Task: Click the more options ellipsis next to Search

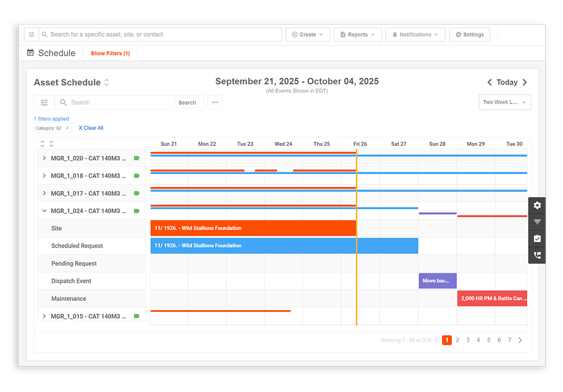Action: click(215, 102)
